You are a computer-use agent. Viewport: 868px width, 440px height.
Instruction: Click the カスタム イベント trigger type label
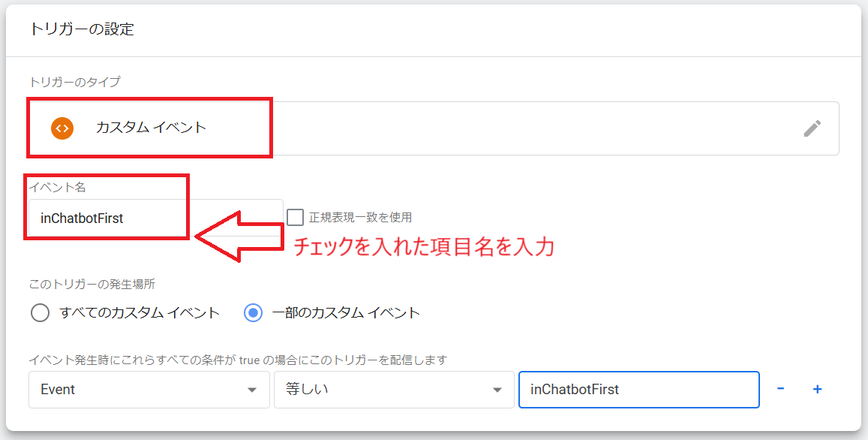click(x=151, y=128)
